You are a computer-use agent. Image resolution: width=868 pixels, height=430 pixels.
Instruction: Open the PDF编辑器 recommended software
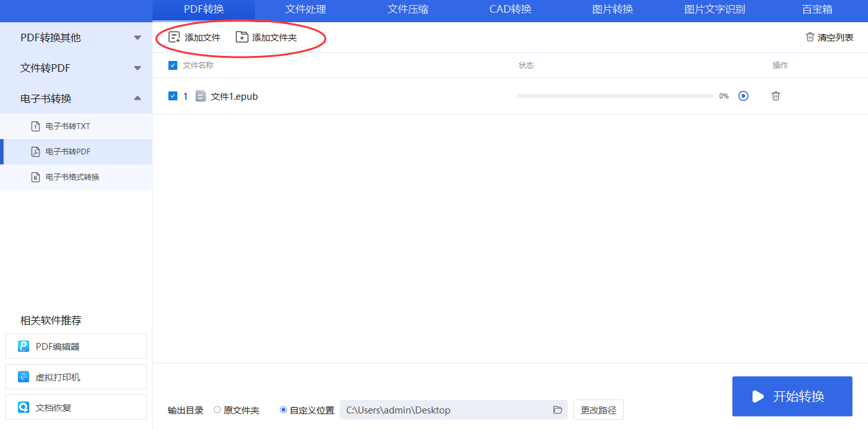coord(76,346)
